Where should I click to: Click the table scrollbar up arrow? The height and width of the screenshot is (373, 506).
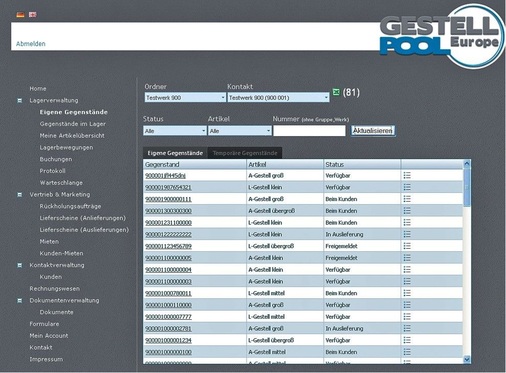[467, 163]
